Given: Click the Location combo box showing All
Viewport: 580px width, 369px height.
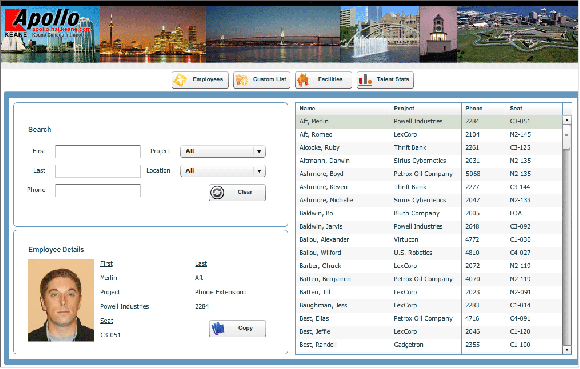Looking at the screenshot, I should tap(223, 171).
